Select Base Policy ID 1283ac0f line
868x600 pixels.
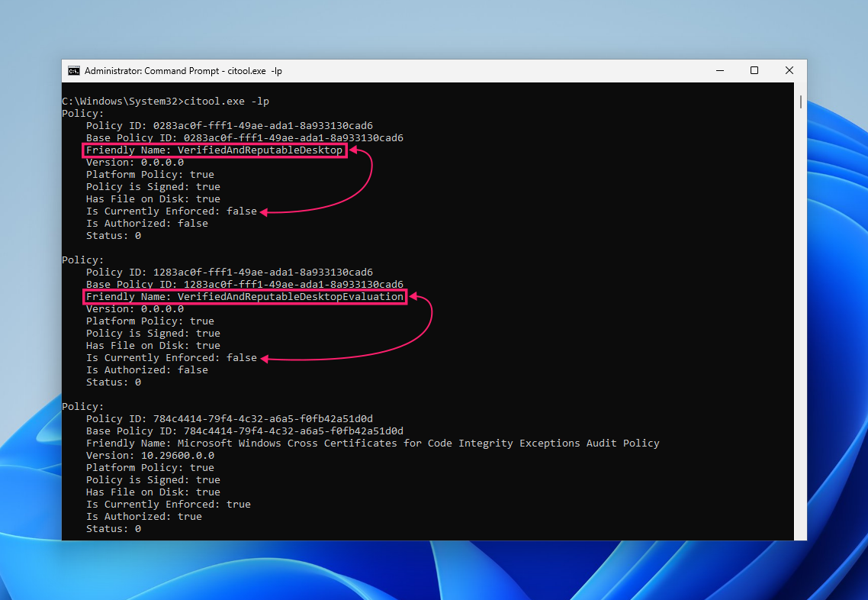coord(245,284)
